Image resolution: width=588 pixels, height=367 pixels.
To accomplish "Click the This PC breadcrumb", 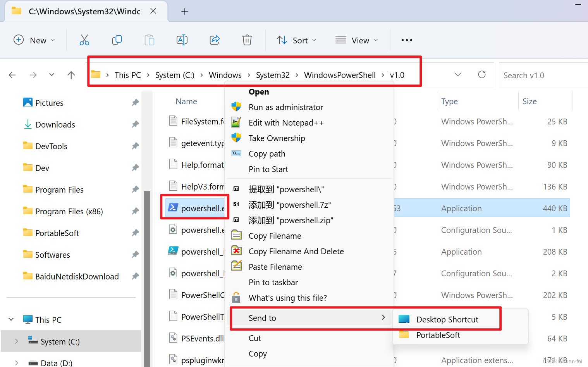I will pyautogui.click(x=128, y=75).
